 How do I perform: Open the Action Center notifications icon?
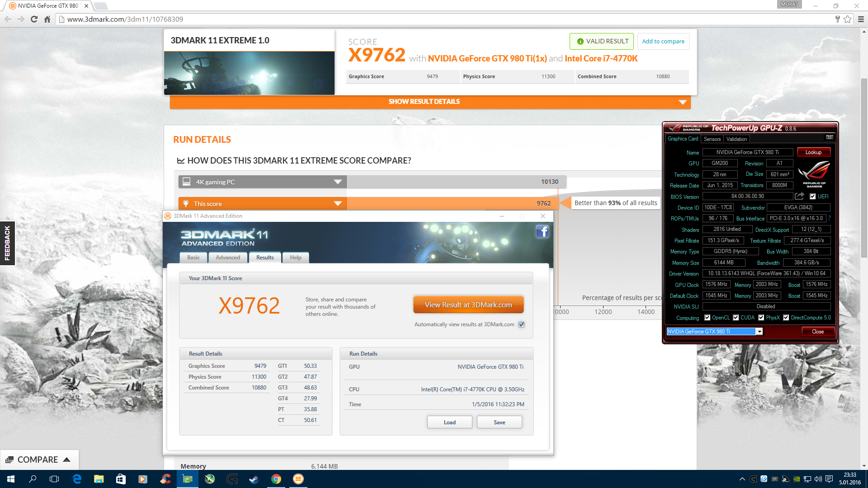829,479
